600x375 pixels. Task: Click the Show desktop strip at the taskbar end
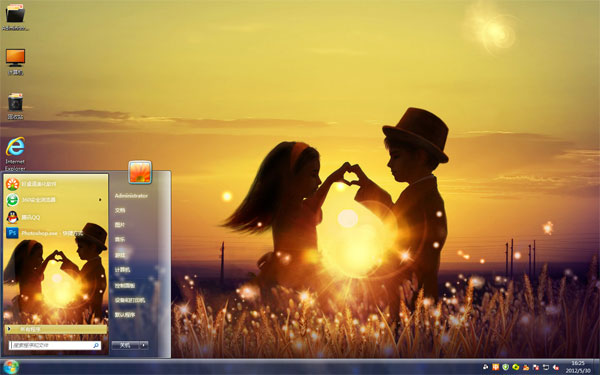click(x=597, y=367)
